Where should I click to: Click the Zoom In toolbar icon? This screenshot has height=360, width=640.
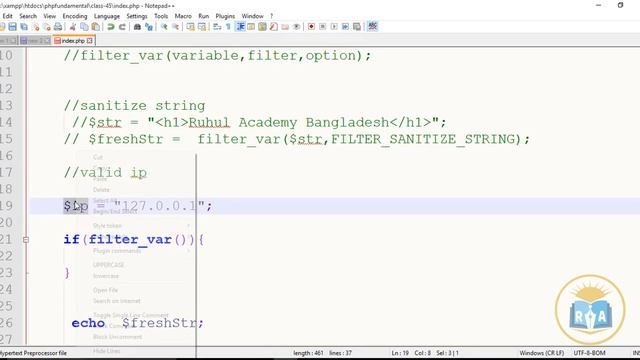click(x=164, y=27)
